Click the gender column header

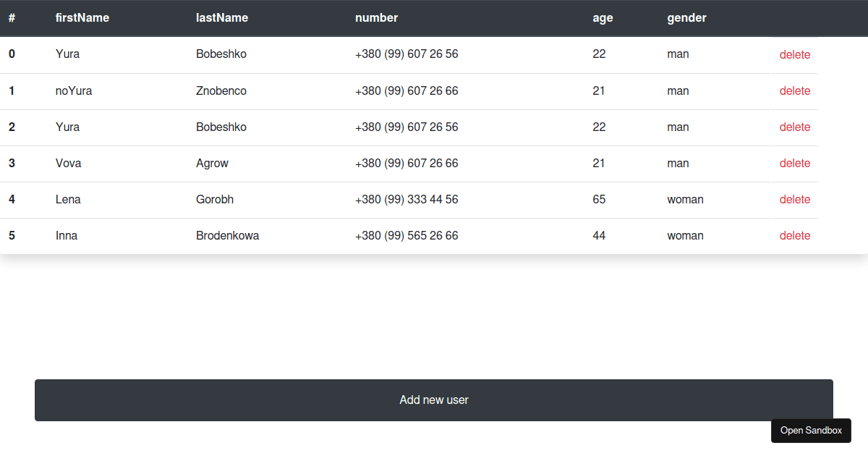686,18
